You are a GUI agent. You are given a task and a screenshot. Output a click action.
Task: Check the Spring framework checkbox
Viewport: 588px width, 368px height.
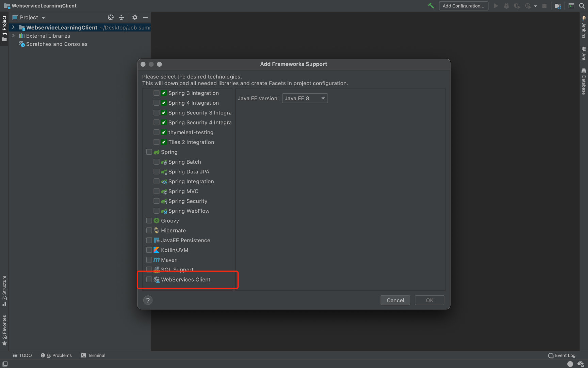149,152
